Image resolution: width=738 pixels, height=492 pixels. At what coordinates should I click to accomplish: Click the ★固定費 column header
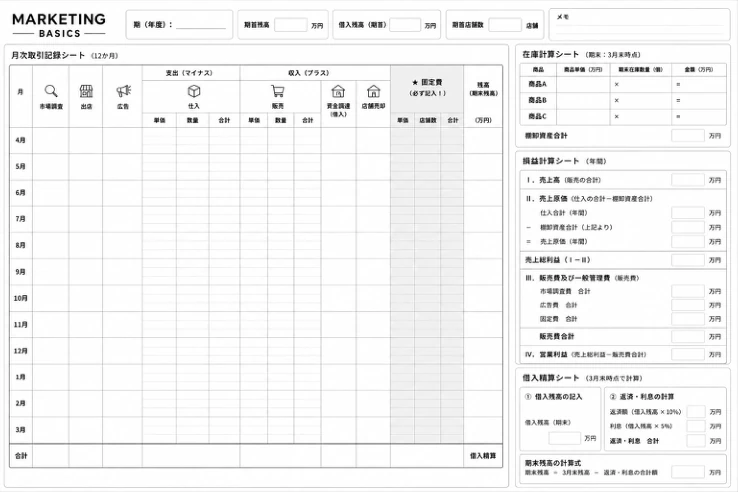click(427, 88)
